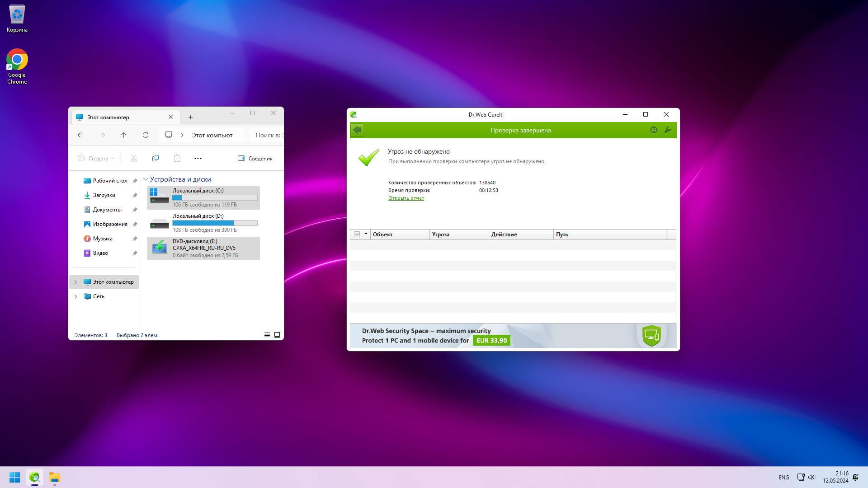This screenshot has height=488, width=868.
Task: Switch to large thumbnails view in status bar
Action: tap(277, 335)
